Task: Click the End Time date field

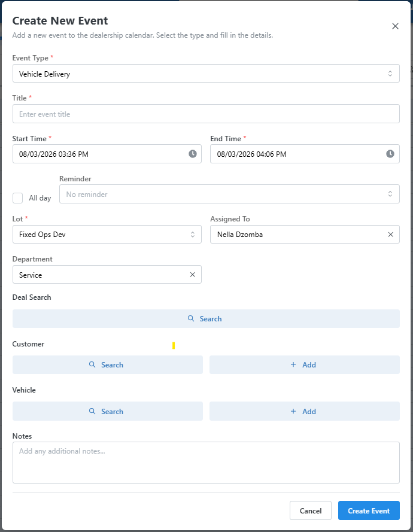Action: 305,154
